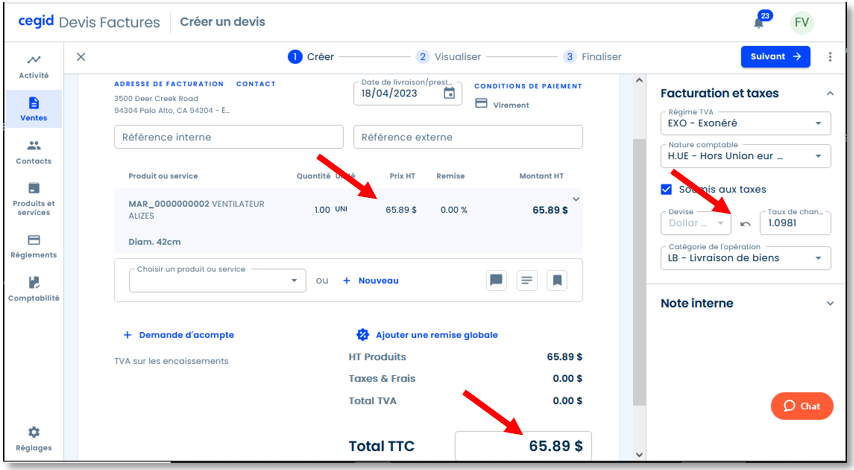Viewport: 854px width, 470px height.
Task: Go to the Contacts sidebar menu
Action: (x=33, y=151)
